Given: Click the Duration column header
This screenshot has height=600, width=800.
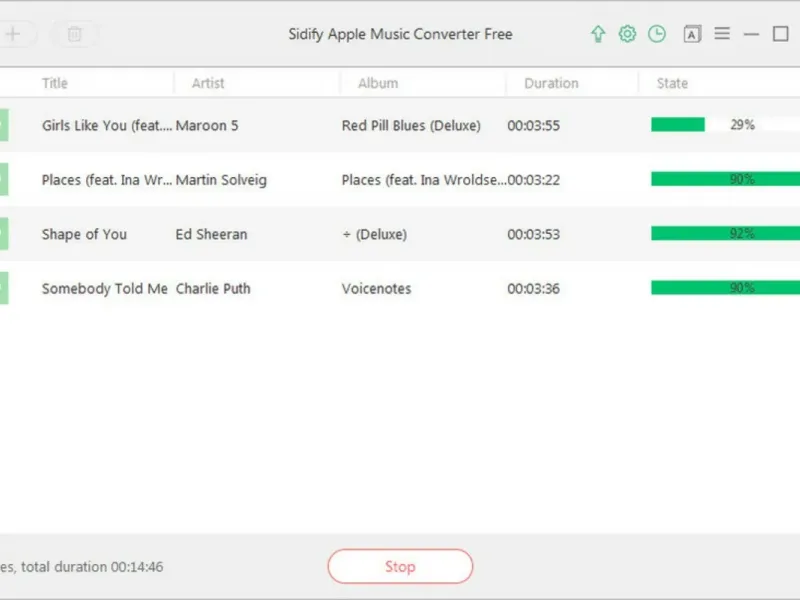Looking at the screenshot, I should coord(551,83).
